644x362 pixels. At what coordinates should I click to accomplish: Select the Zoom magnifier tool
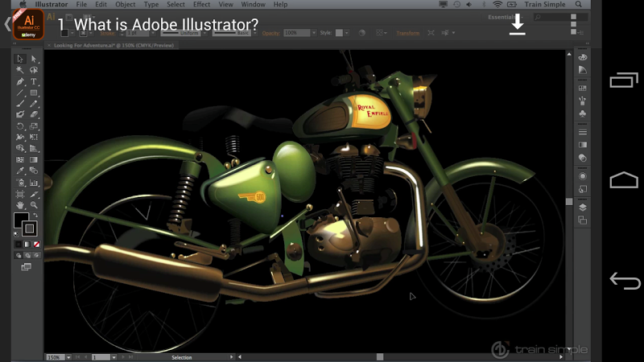coord(34,206)
